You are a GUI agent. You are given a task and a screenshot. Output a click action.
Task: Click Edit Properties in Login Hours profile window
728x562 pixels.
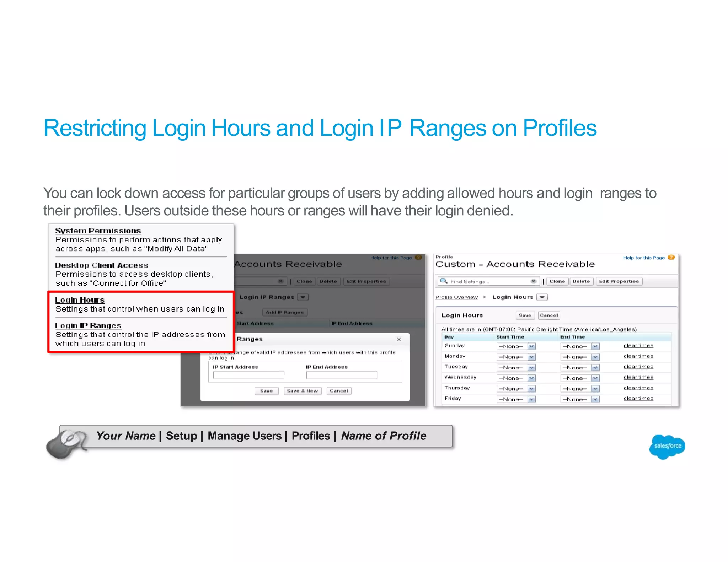point(619,281)
